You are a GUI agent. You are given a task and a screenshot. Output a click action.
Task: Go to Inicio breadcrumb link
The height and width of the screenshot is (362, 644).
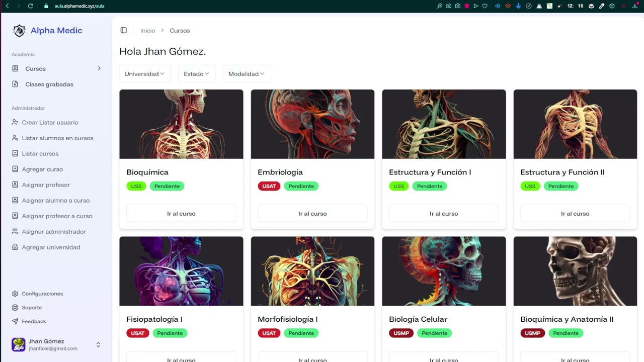(147, 31)
